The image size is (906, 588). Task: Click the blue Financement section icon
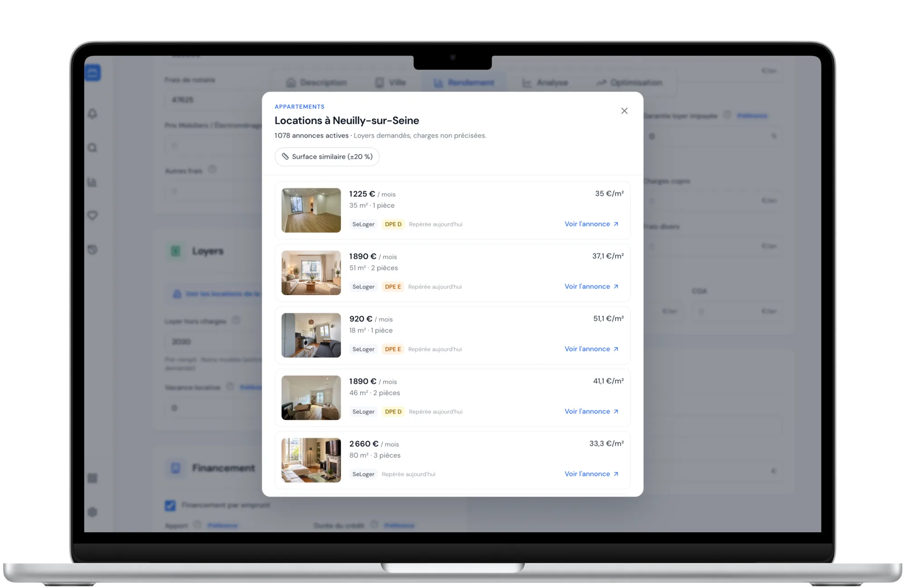[175, 468]
